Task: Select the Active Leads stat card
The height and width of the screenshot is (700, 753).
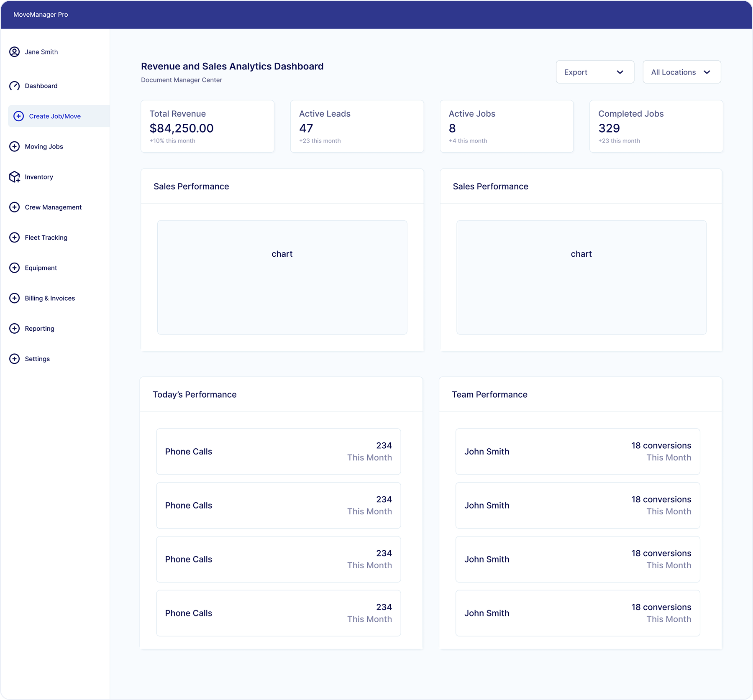Action: point(357,126)
